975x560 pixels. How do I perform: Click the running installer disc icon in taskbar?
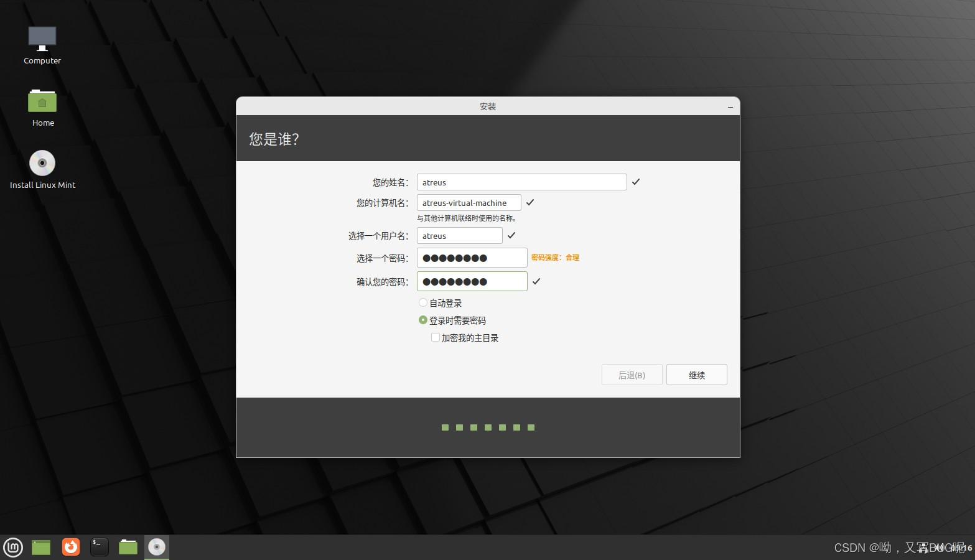(156, 547)
